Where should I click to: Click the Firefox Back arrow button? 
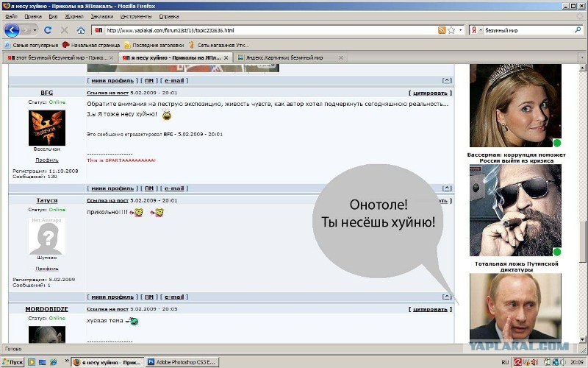12,30
